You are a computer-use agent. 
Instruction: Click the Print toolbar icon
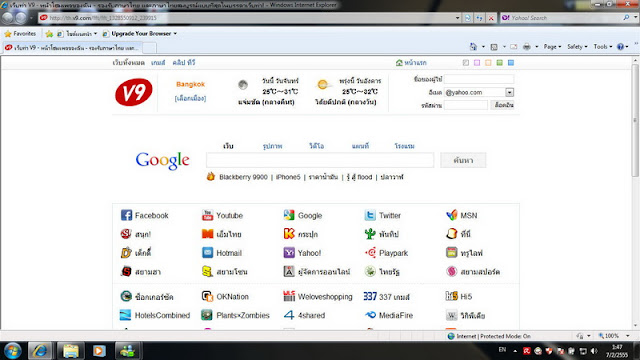pos(527,47)
